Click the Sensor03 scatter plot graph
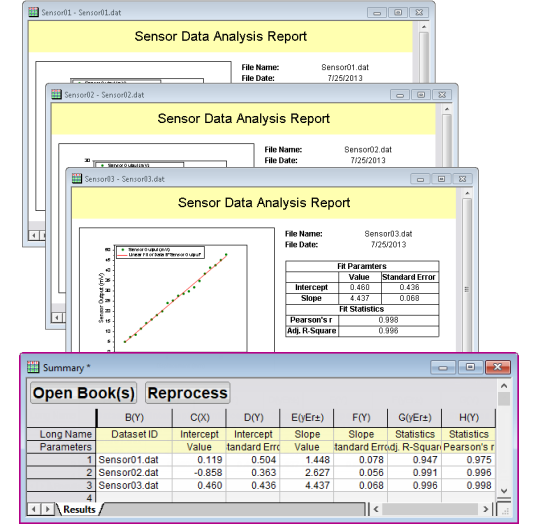The height and width of the screenshot is (526, 547). pos(177,290)
